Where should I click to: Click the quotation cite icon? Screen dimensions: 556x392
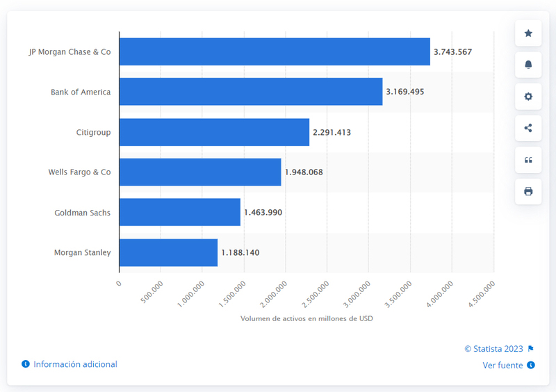(x=528, y=160)
